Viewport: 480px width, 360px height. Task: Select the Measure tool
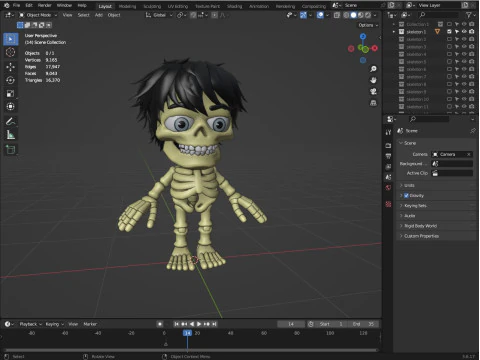click(x=11, y=135)
